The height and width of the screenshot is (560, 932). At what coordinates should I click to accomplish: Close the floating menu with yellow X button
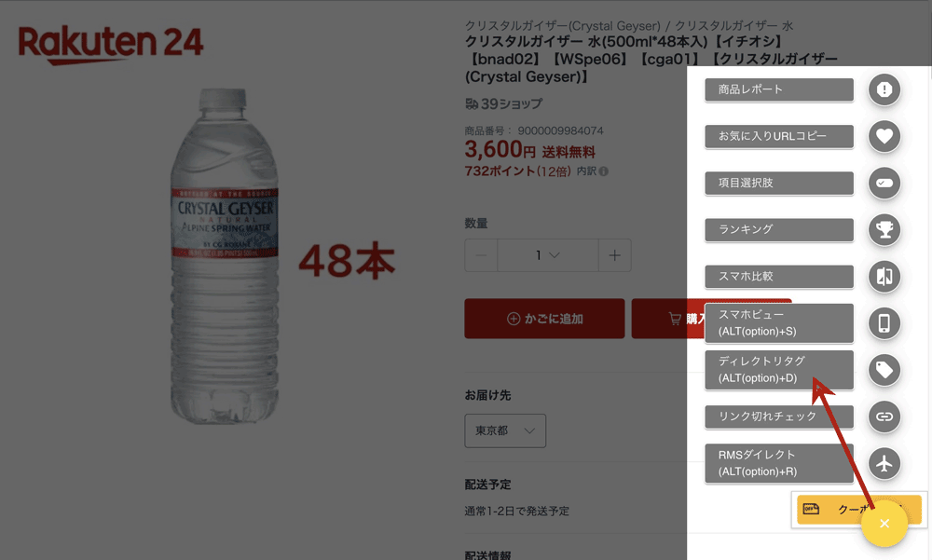point(884,523)
